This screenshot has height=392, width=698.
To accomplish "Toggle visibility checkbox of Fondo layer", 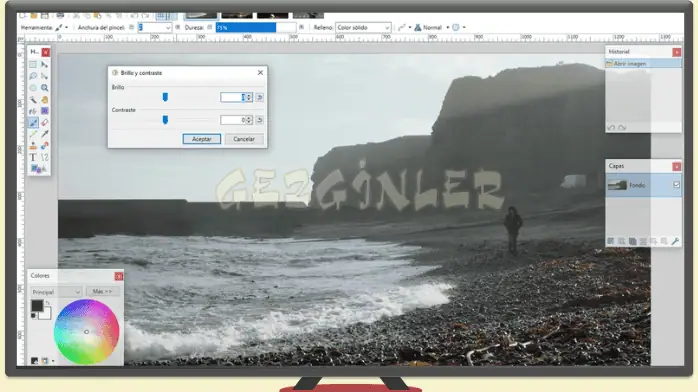I will coord(676,185).
